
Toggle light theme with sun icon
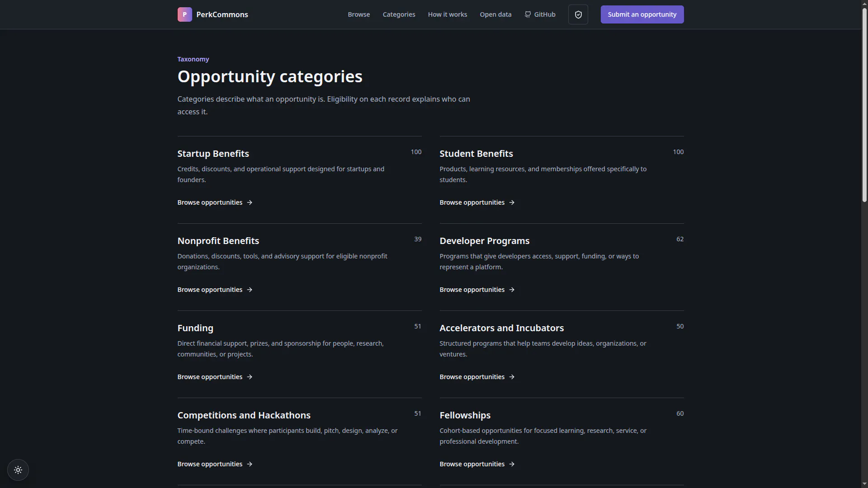pos(18,470)
